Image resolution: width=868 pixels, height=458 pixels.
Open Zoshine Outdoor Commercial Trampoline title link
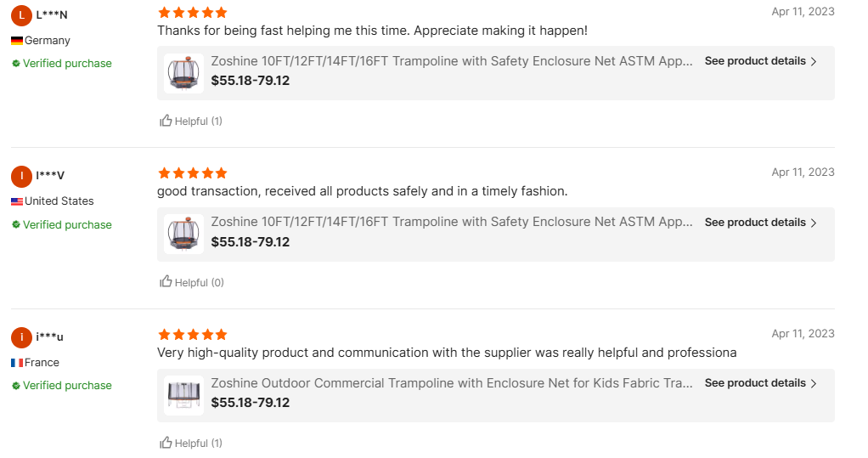click(452, 383)
